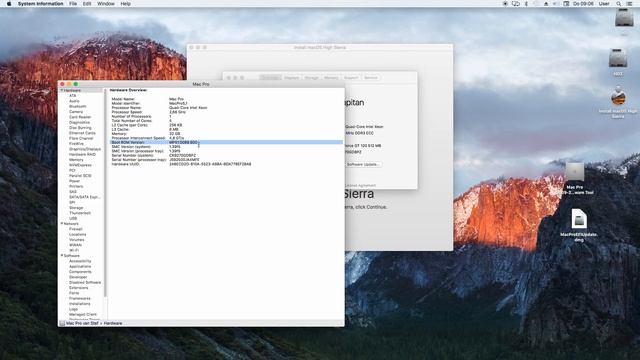Select FireWire in the sidebar
Image resolution: width=640 pixels, height=360 pixels.
(76, 143)
